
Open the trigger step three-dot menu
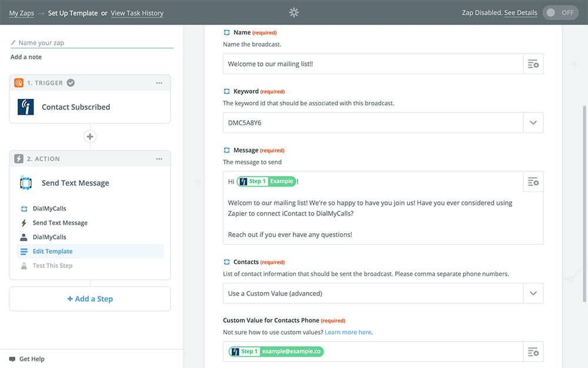(159, 83)
